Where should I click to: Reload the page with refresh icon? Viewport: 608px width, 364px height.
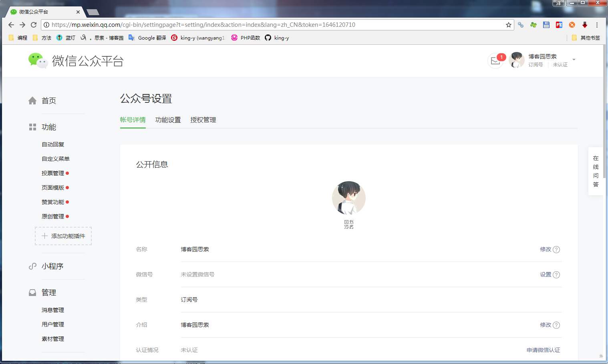(x=34, y=25)
